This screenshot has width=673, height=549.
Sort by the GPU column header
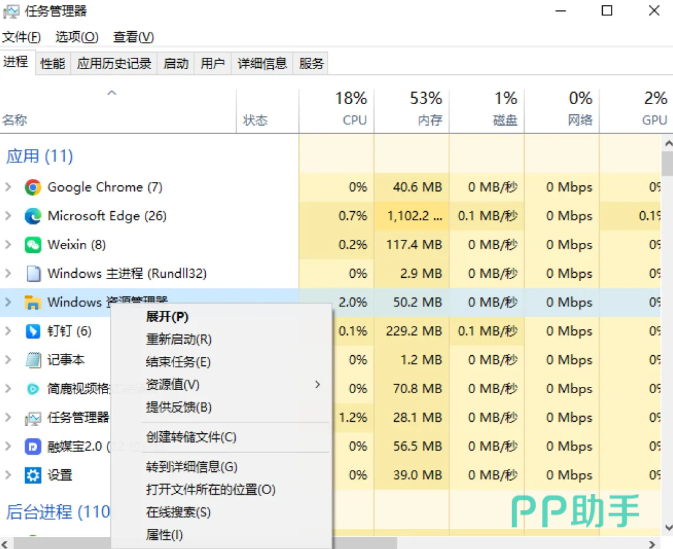point(636,110)
